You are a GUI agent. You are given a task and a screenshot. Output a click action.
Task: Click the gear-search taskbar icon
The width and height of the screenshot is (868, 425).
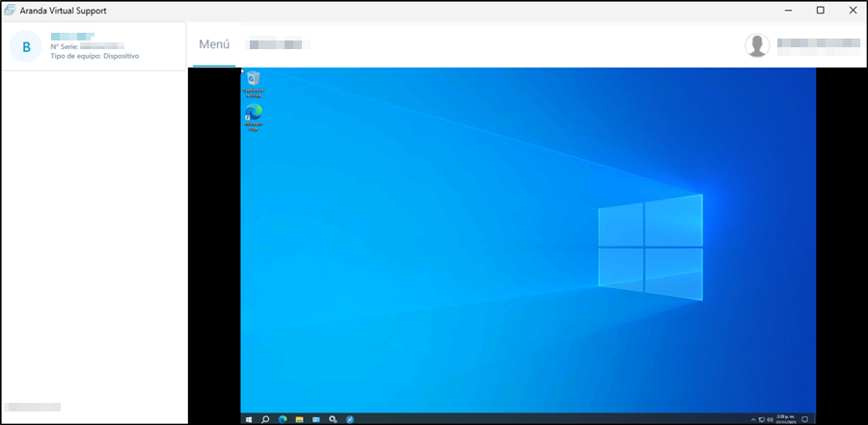333,419
